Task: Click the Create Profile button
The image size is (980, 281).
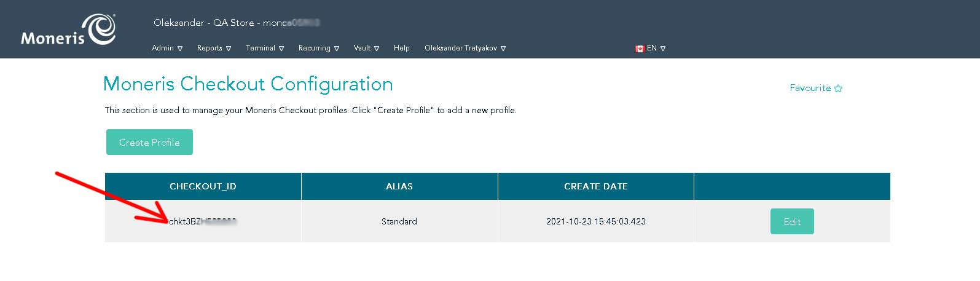Action: coord(149,142)
